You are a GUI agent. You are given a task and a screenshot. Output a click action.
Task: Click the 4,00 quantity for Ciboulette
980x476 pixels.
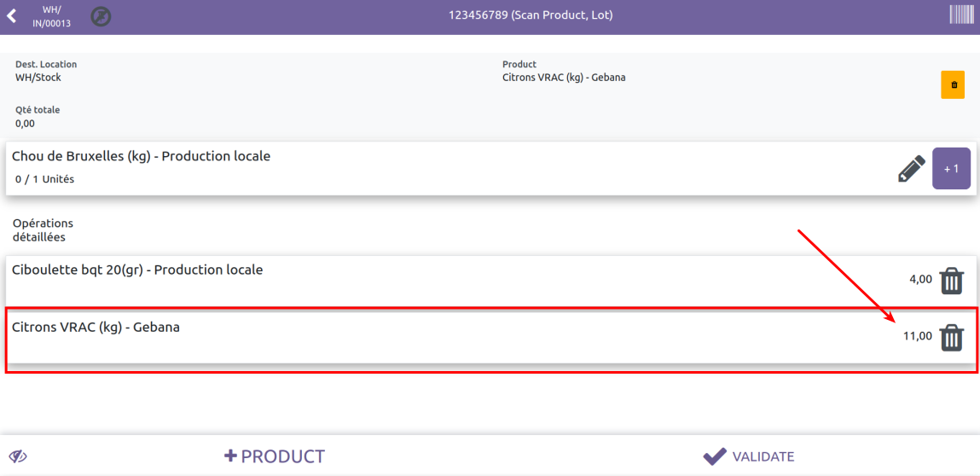click(920, 279)
